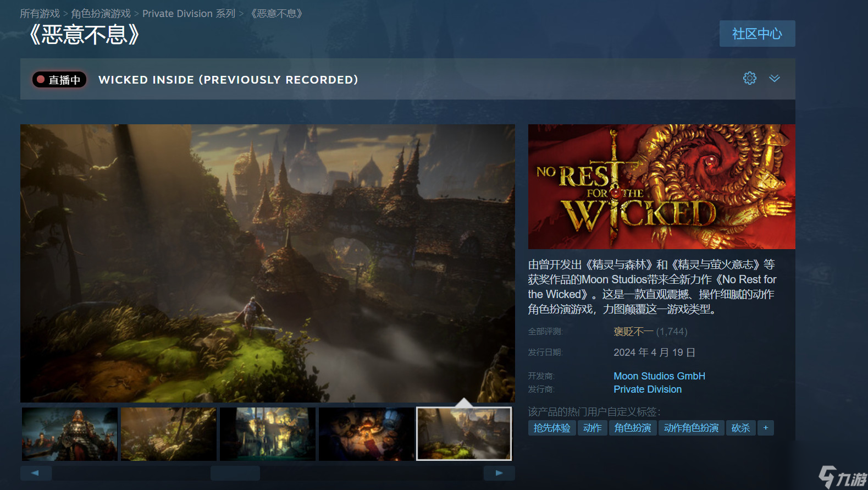Viewport: 868px width, 490px height.
Task: Click 《恶意不息》 breadcrumb link
Action: pos(276,13)
